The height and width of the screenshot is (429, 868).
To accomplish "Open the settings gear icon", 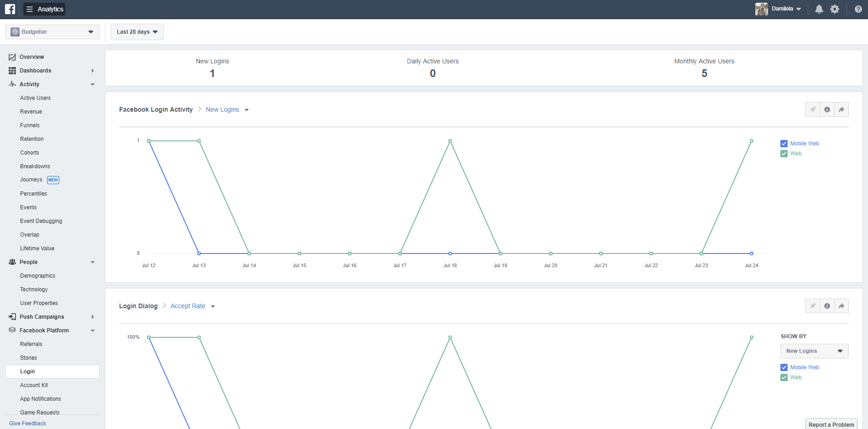I will pos(835,9).
